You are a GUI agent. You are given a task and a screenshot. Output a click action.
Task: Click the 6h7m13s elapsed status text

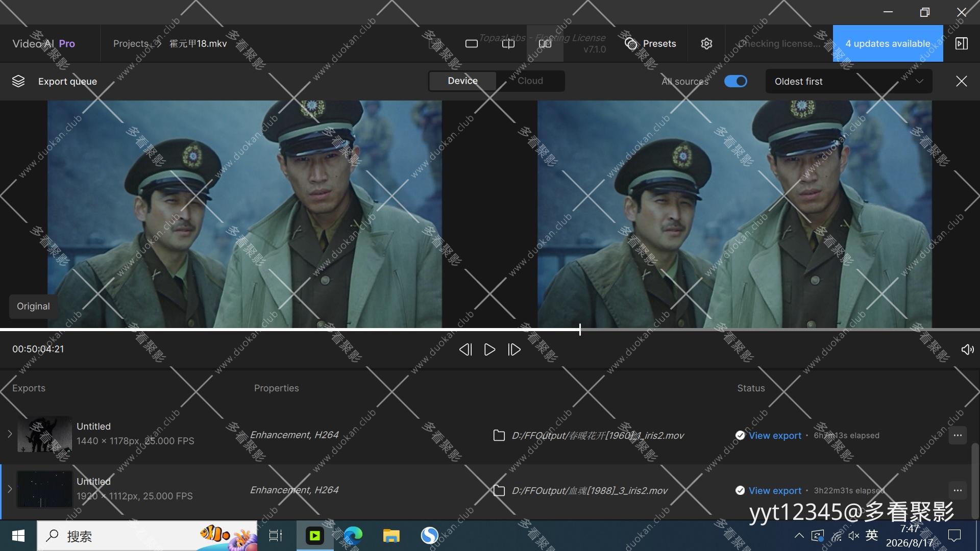846,436
